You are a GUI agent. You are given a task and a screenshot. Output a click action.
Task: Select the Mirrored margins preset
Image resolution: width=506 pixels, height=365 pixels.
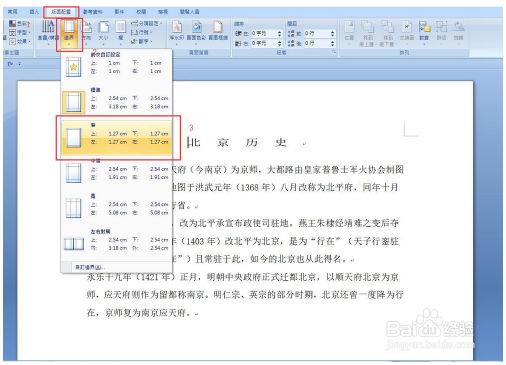click(x=117, y=243)
